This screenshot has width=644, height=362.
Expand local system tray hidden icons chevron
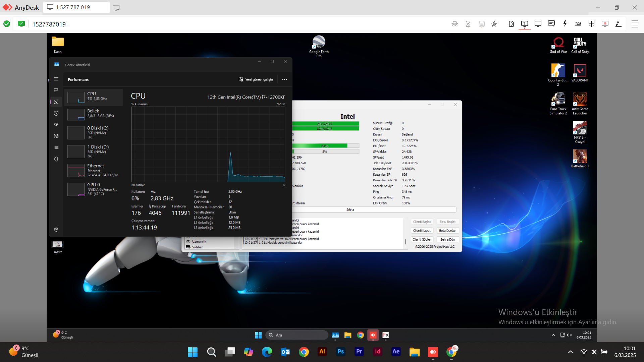click(570, 352)
